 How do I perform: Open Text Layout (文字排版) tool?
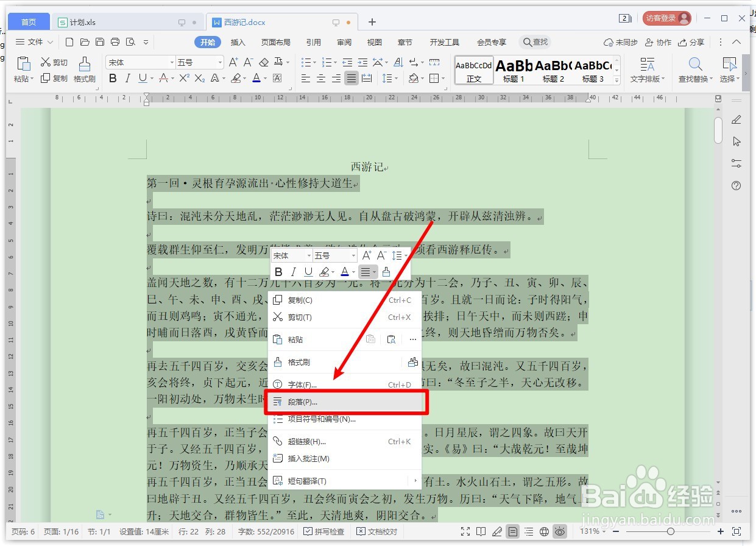pyautogui.click(x=647, y=70)
